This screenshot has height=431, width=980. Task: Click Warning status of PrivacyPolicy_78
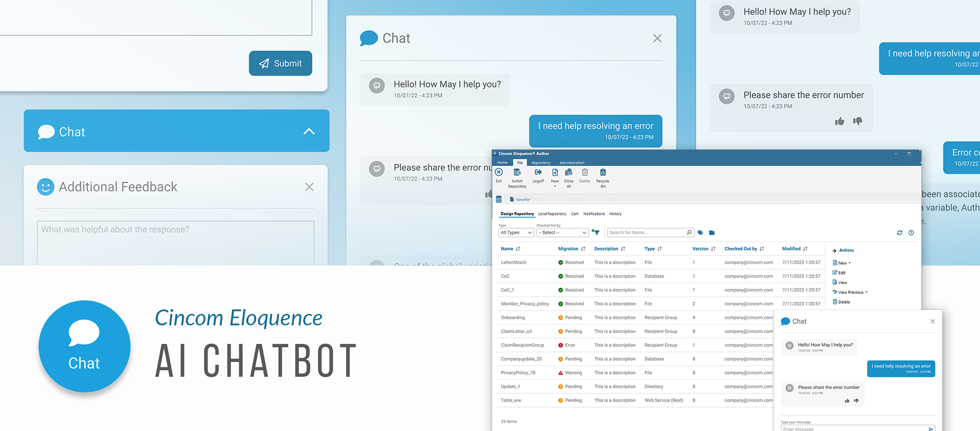point(570,373)
